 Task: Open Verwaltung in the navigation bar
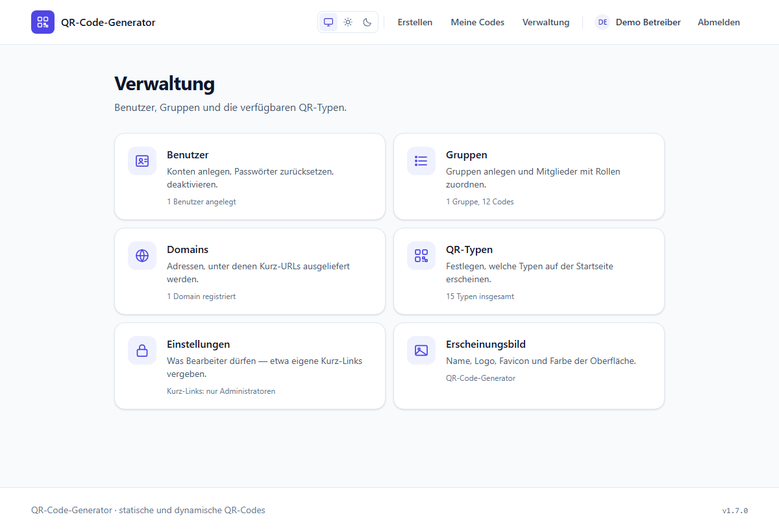(546, 22)
